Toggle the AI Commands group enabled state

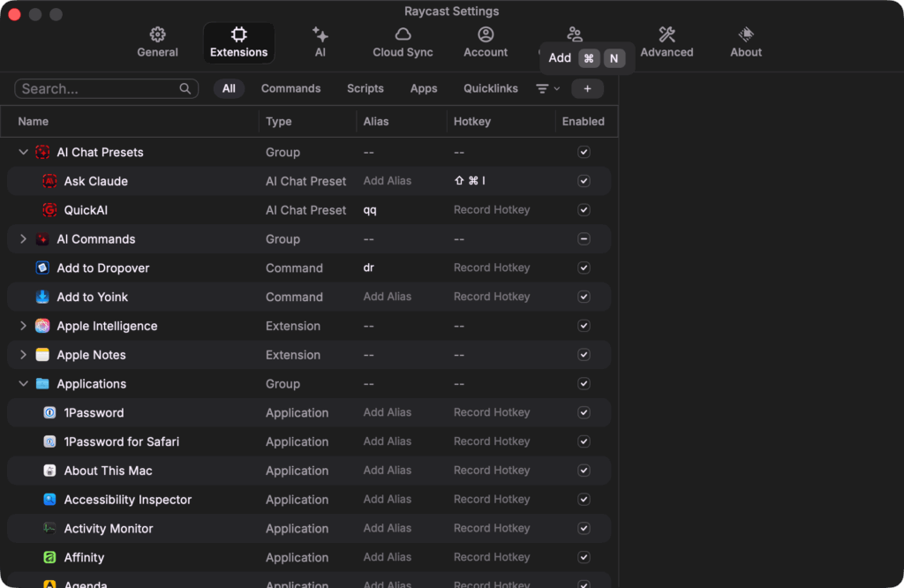(x=584, y=238)
